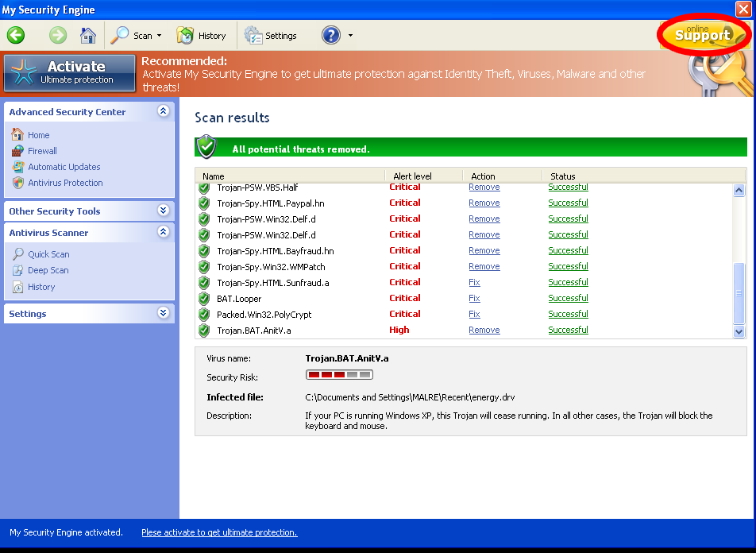Click the Automatic Updates icon
The width and height of the screenshot is (756, 553).
tap(17, 167)
